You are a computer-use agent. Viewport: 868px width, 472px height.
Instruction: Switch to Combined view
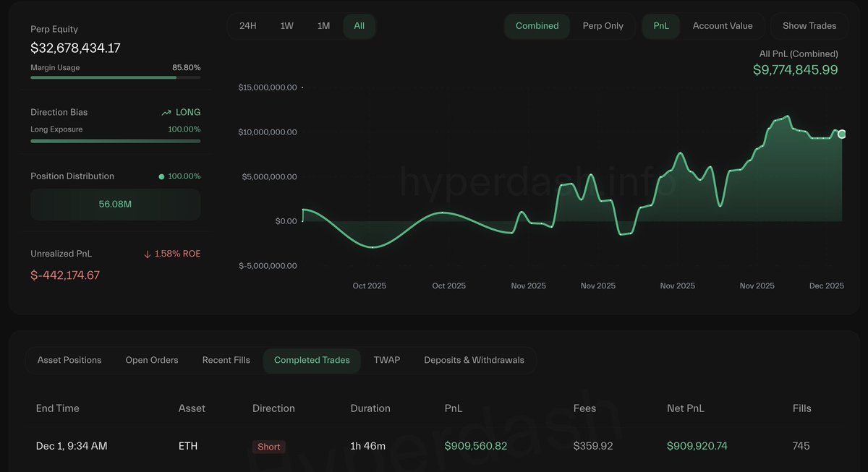pyautogui.click(x=537, y=26)
